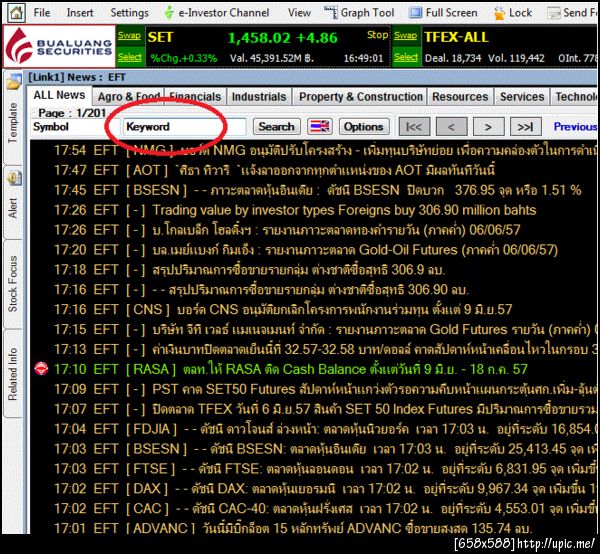Open the View menu
Viewport: 600px width, 554px height.
click(299, 13)
